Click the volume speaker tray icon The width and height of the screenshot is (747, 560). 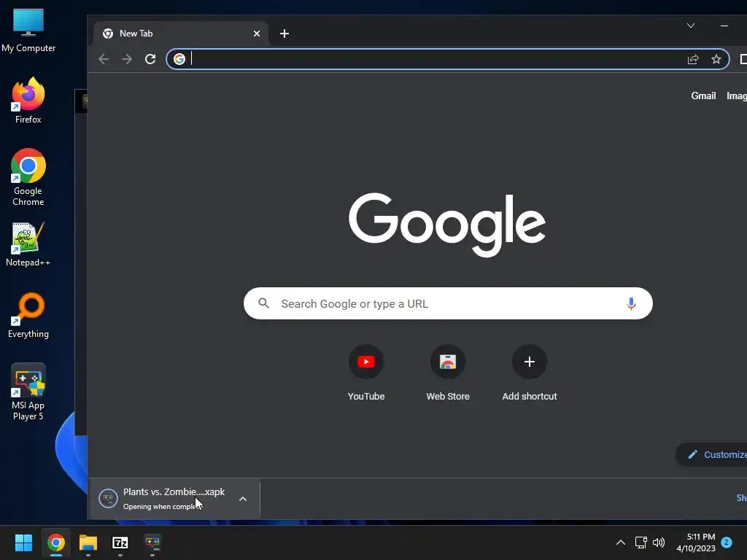[659, 542]
